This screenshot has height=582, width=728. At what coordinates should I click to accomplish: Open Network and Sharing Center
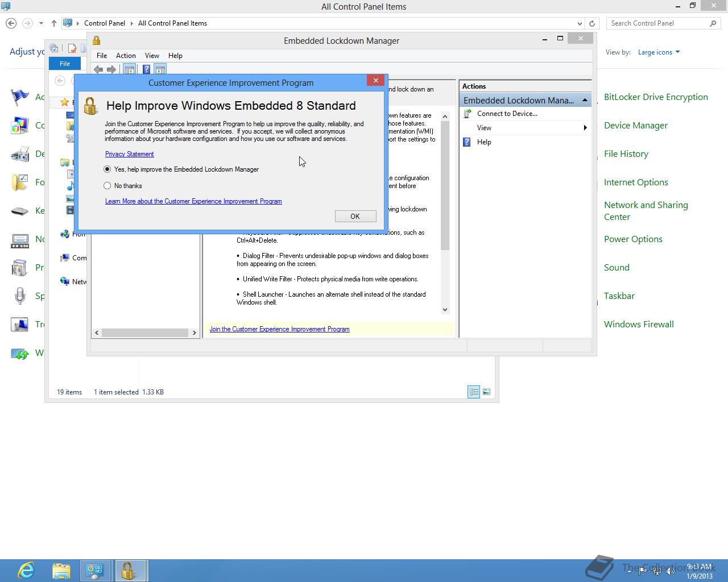coord(646,211)
